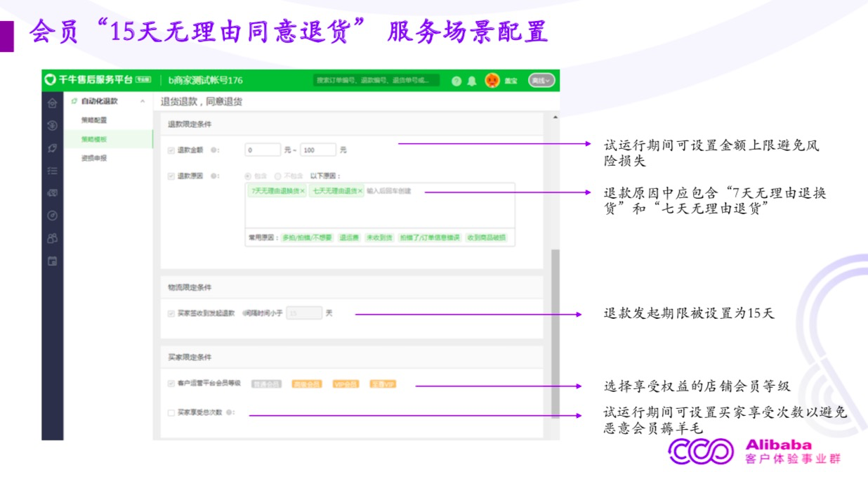Collapse the 自动化退款 menu chevron
The height and width of the screenshot is (484, 868).
coord(143,102)
